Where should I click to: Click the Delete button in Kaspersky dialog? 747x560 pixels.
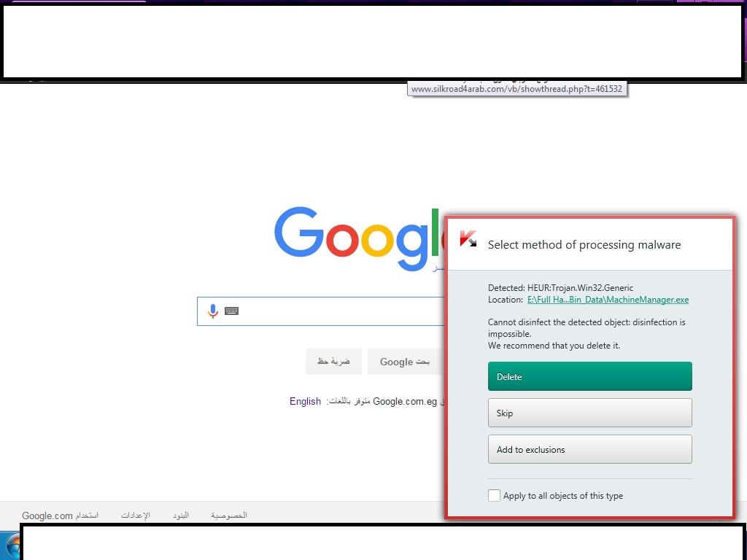(589, 376)
